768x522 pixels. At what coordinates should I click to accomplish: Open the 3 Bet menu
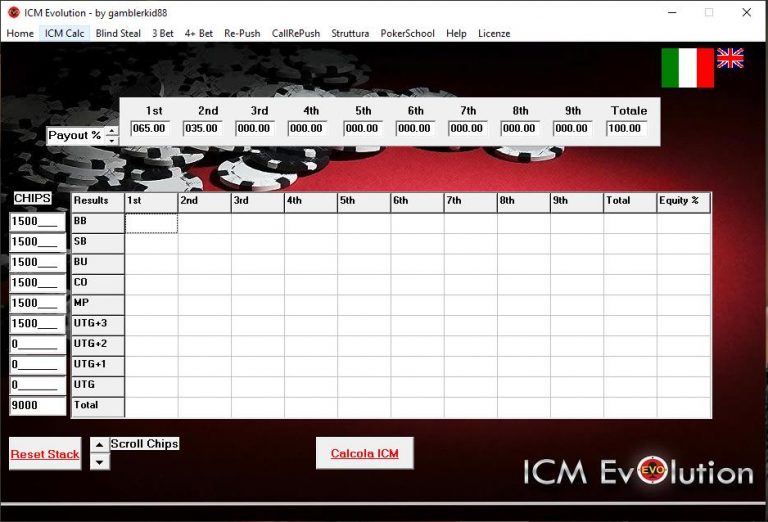(x=163, y=33)
